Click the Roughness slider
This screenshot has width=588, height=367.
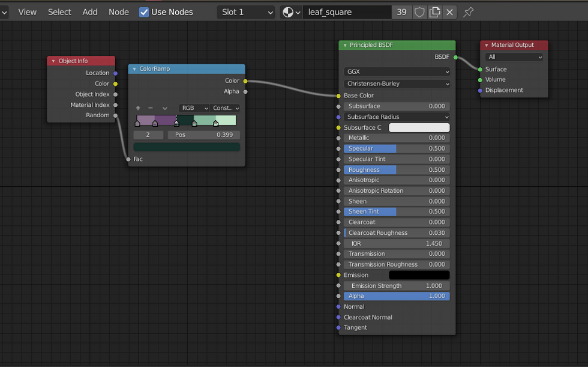397,170
